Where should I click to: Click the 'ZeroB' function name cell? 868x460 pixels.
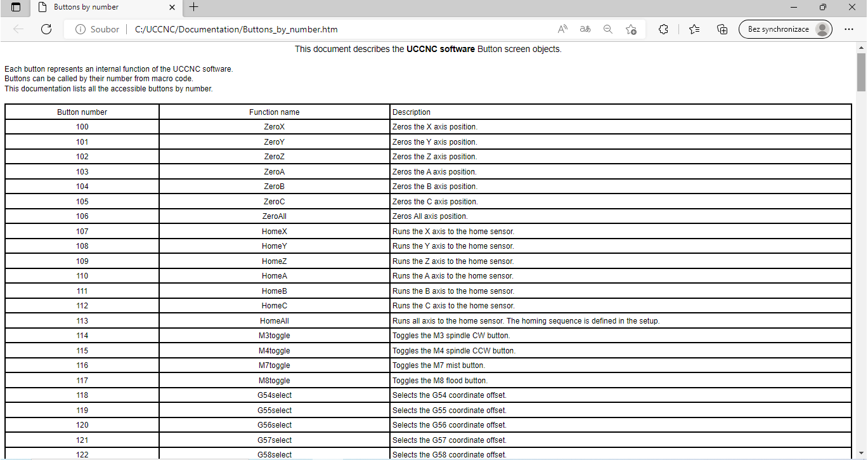[275, 187]
